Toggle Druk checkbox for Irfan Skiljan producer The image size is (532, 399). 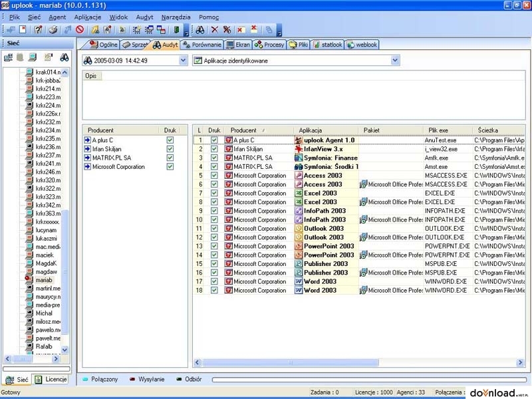coord(170,149)
